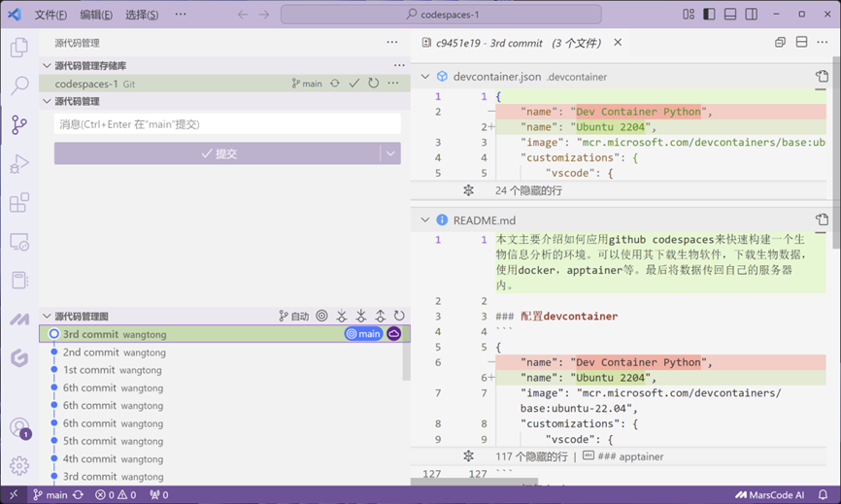Open devcontainer.json file from diff header
Screen dimensions: 841x504
(x=822, y=76)
